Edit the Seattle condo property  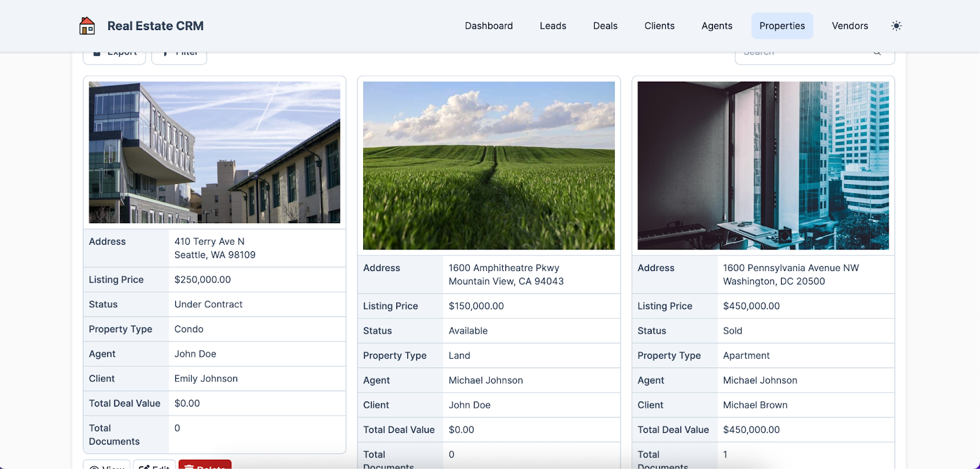(x=154, y=465)
